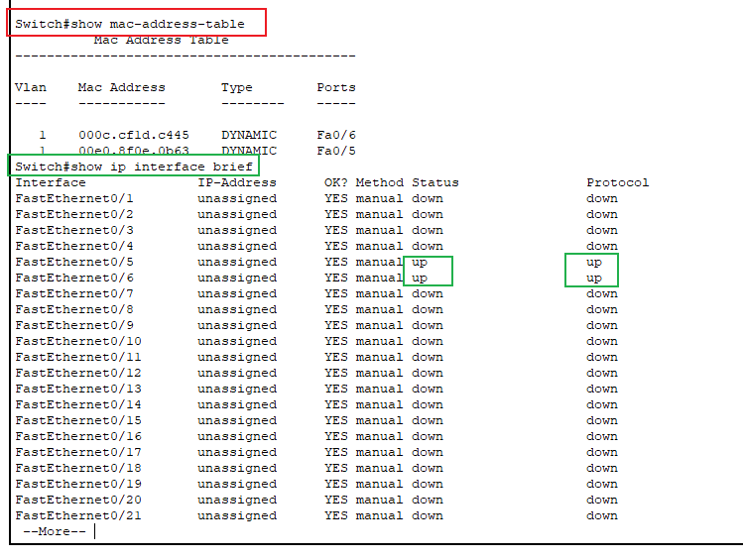Select FastEthernet0/14 interface name
Image resolution: width=743 pixels, height=560 pixels.
pos(78,404)
